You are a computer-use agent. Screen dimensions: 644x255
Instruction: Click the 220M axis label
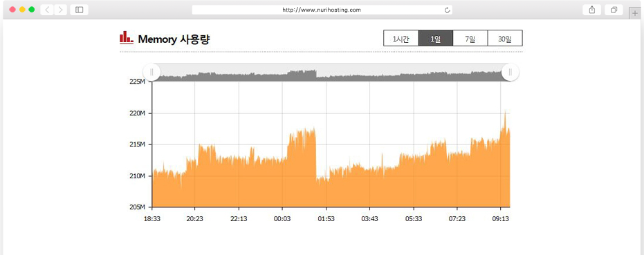point(137,113)
